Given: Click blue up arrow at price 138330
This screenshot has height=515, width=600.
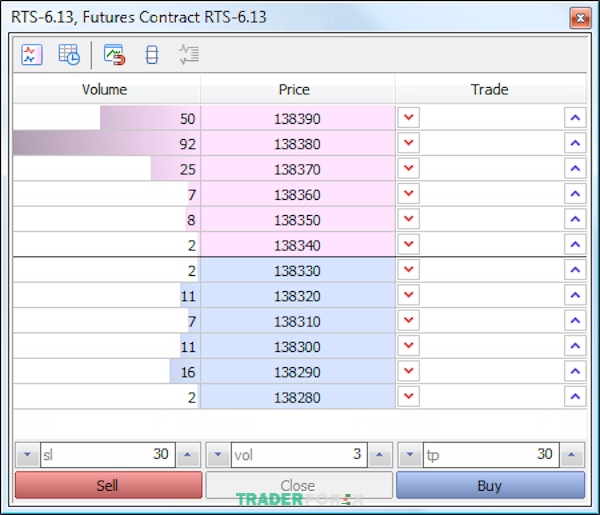Looking at the screenshot, I should [575, 270].
